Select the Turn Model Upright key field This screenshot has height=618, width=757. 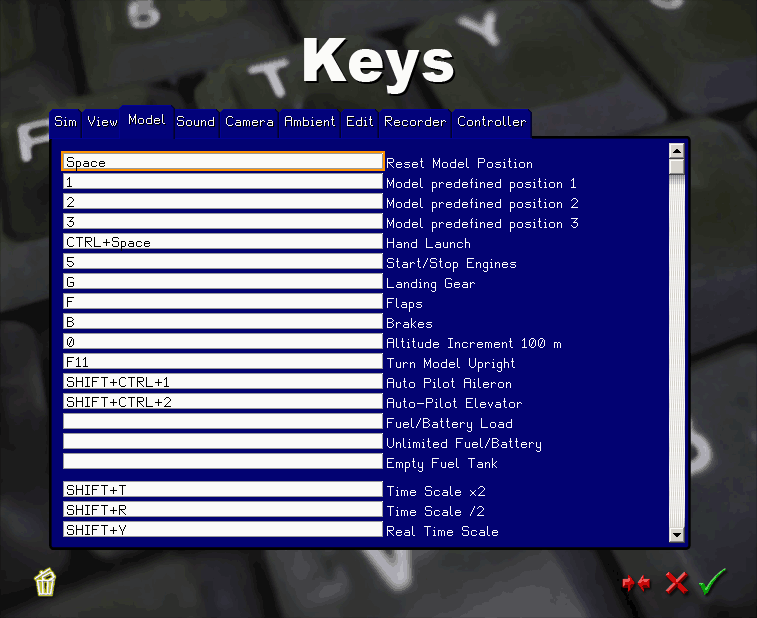[223, 362]
